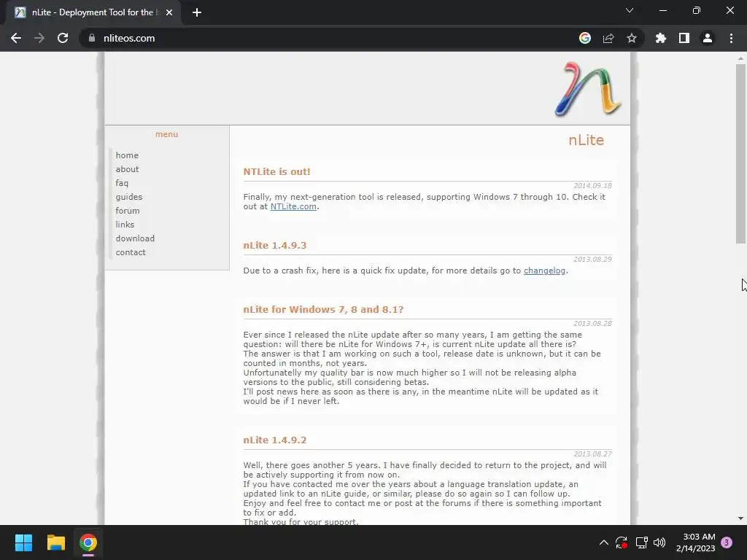Open the faq menu item
Screen dimensions: 747x560
tap(122, 183)
